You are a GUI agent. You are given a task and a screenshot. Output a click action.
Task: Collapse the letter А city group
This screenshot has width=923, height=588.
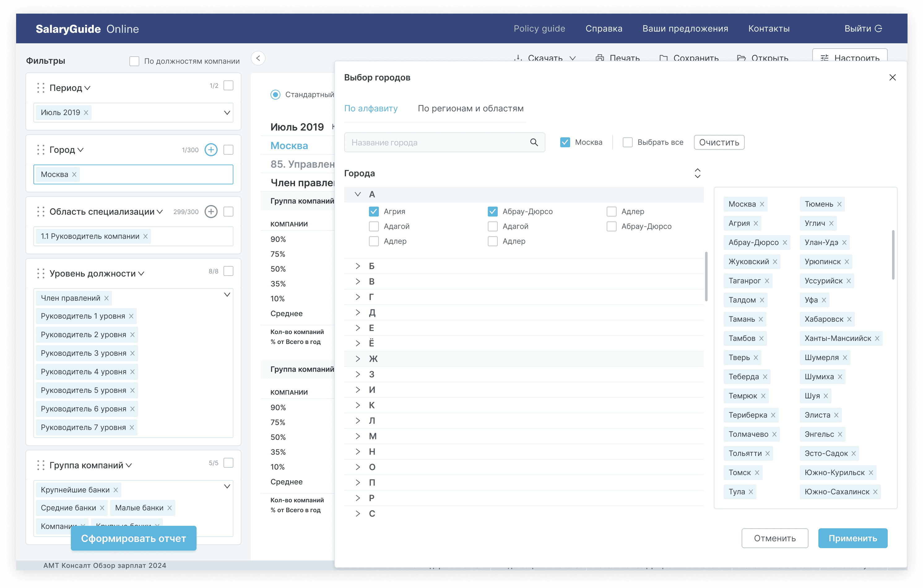357,194
